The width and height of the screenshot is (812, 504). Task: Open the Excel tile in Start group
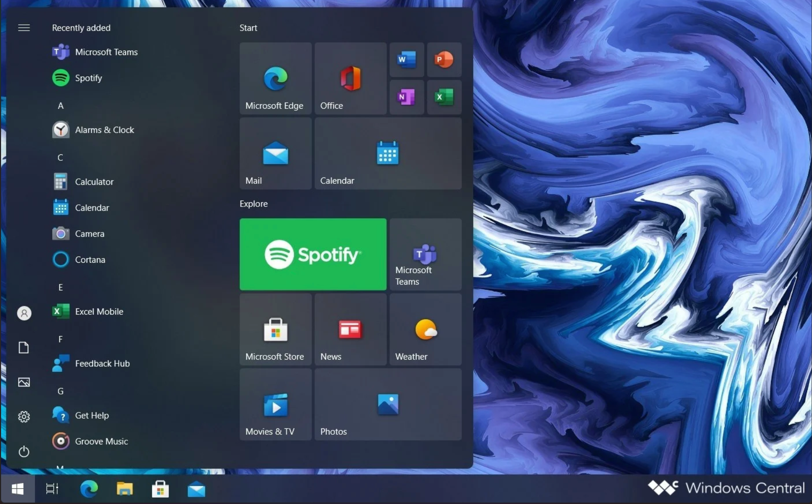click(444, 97)
